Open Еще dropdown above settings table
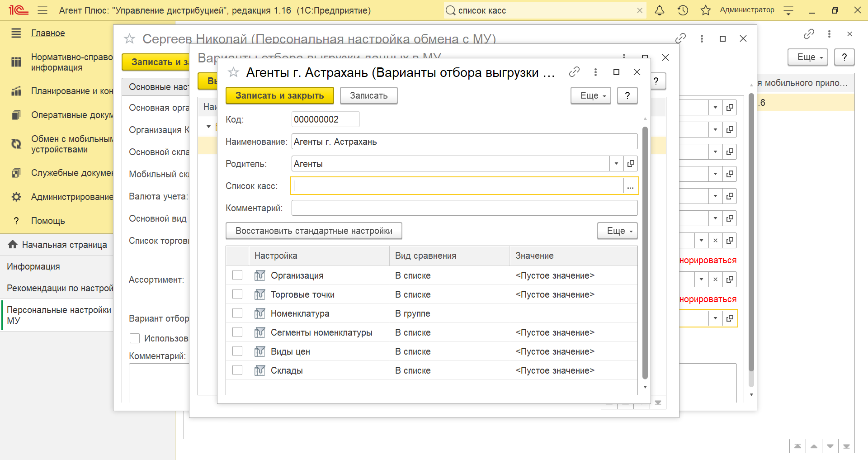 click(618, 231)
